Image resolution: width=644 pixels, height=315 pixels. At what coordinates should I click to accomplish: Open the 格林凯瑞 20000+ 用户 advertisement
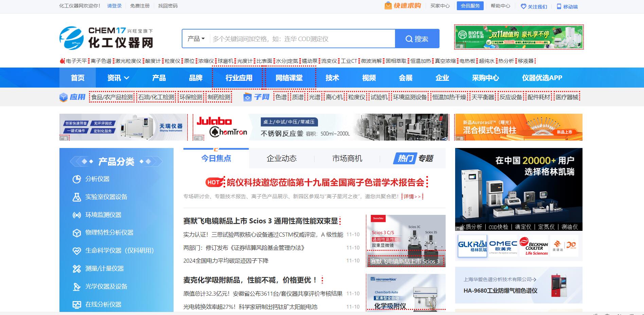click(519, 189)
